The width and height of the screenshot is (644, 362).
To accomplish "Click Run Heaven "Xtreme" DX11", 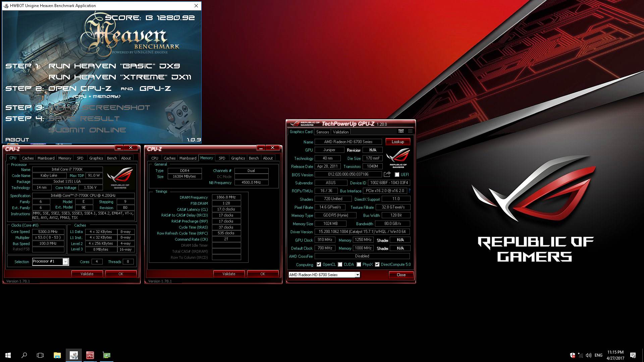I will coord(120,77).
